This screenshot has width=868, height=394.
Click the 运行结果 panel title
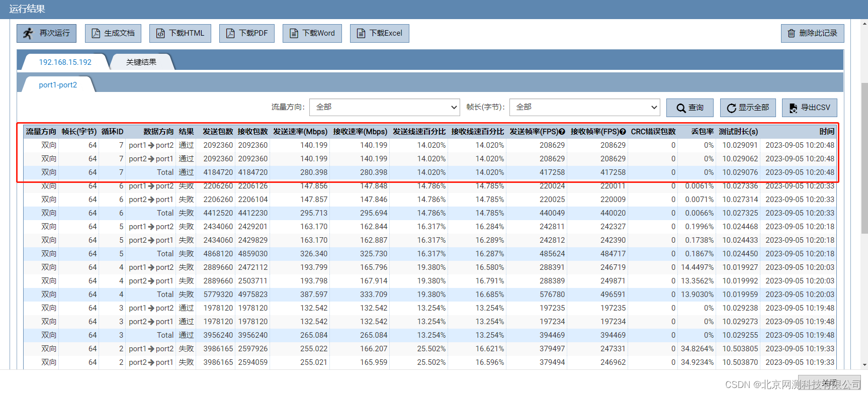[27, 9]
